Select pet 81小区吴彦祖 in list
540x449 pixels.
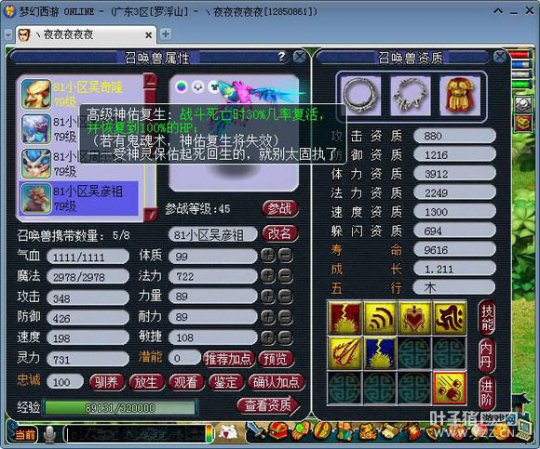pyautogui.click(x=79, y=199)
